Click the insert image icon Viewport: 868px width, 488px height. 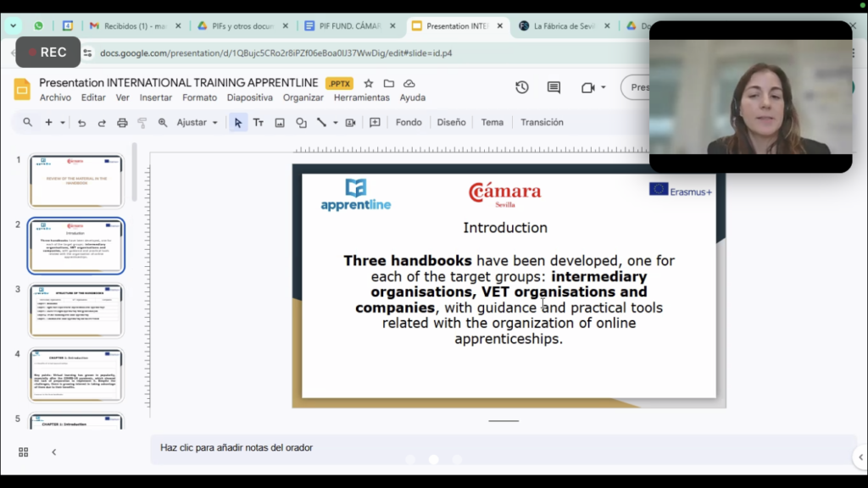(x=280, y=123)
